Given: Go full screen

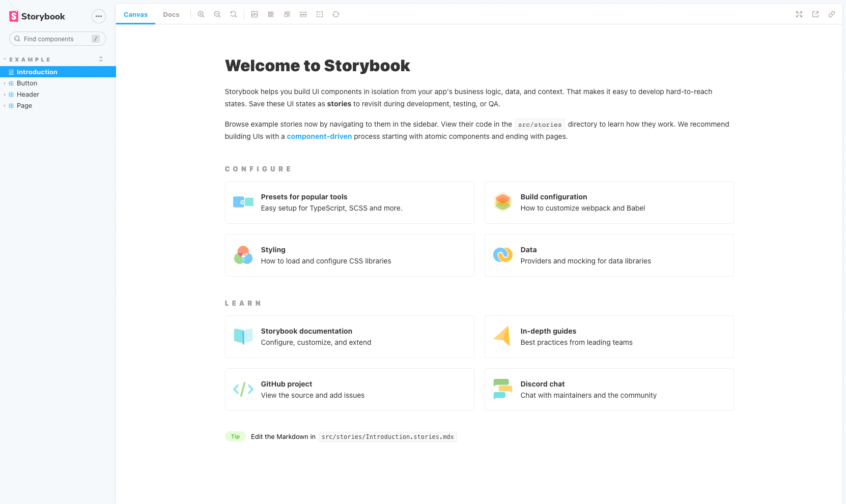Looking at the screenshot, I should point(799,14).
